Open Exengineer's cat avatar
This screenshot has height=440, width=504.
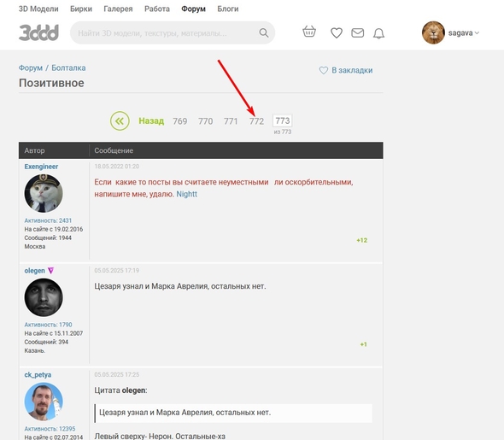coord(44,193)
